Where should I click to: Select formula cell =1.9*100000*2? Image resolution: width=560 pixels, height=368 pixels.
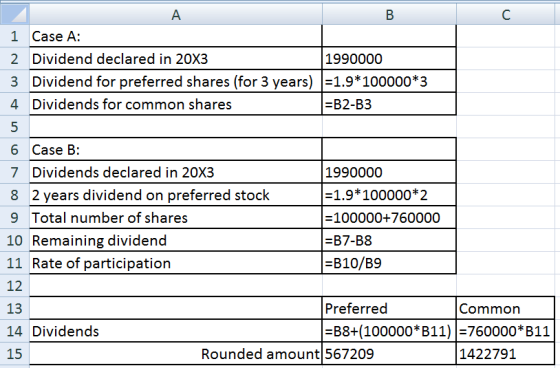(x=389, y=195)
